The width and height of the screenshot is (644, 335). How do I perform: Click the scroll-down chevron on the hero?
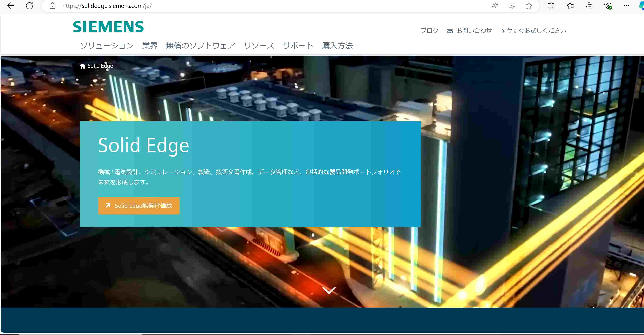click(x=329, y=290)
